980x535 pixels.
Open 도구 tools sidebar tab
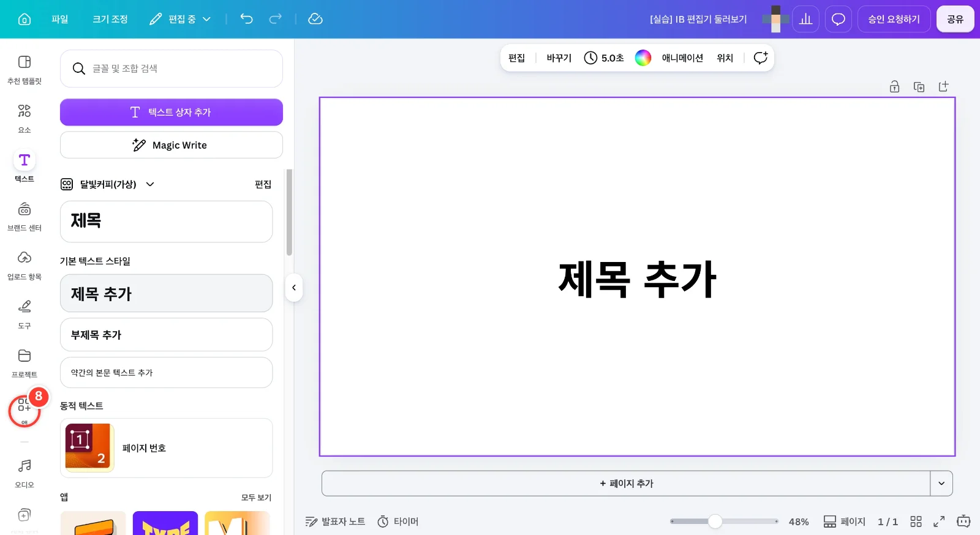(24, 314)
